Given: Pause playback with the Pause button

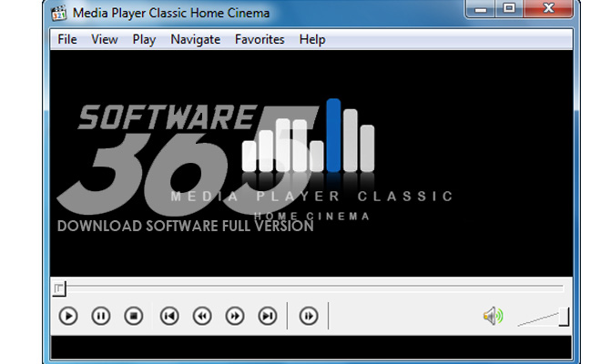Looking at the screenshot, I should [x=101, y=316].
